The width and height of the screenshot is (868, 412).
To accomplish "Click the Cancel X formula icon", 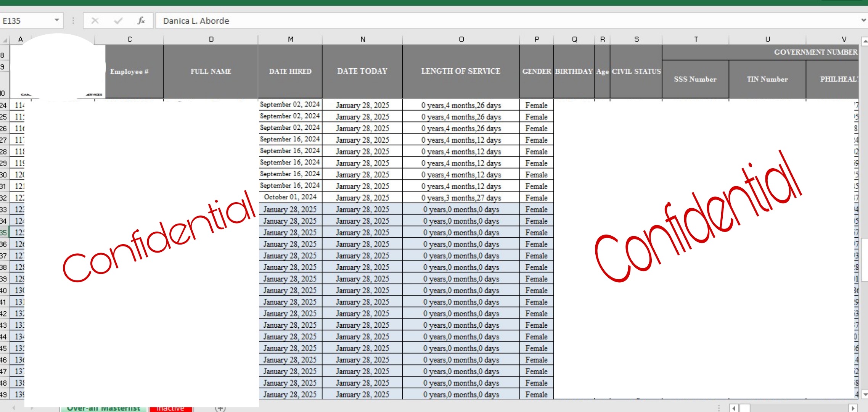I will 95,21.
